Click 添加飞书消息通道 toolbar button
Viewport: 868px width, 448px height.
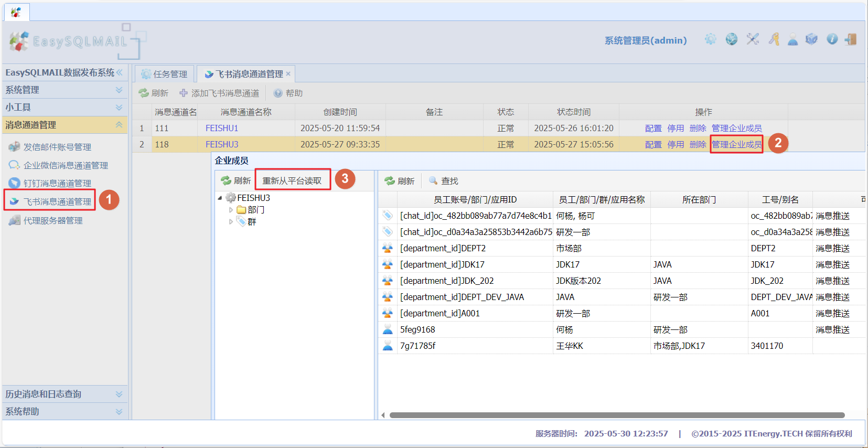click(219, 93)
